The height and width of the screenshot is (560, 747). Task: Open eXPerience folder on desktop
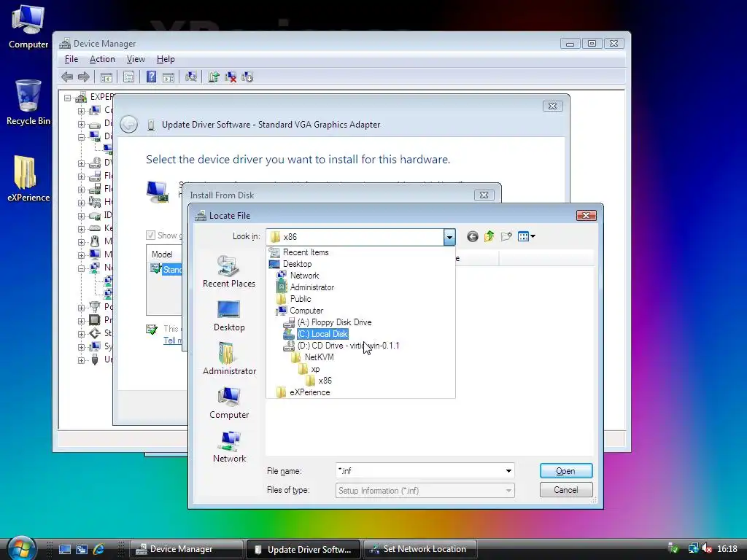[28, 179]
